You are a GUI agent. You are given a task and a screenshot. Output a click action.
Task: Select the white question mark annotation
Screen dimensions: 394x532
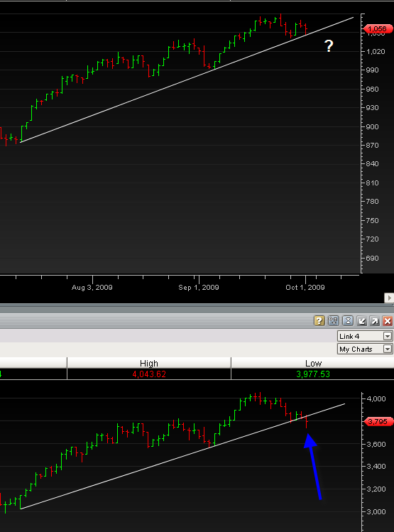[x=329, y=45]
